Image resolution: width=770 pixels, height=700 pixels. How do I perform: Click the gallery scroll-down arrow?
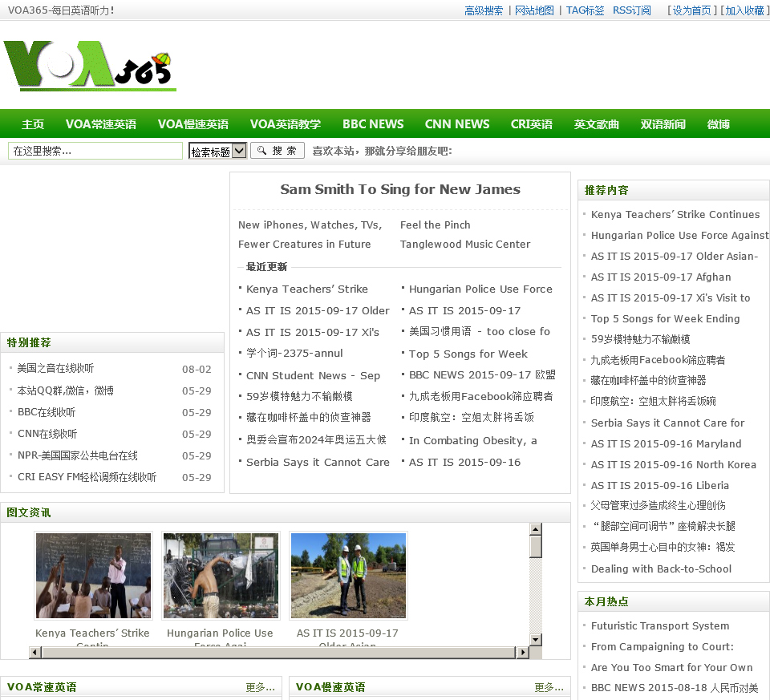[x=536, y=639]
